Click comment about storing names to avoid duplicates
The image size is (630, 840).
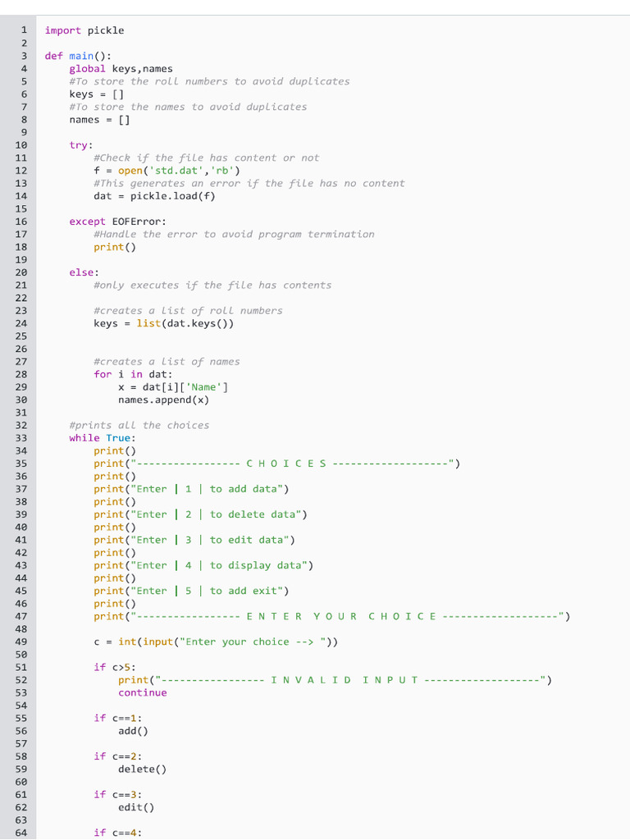188,107
